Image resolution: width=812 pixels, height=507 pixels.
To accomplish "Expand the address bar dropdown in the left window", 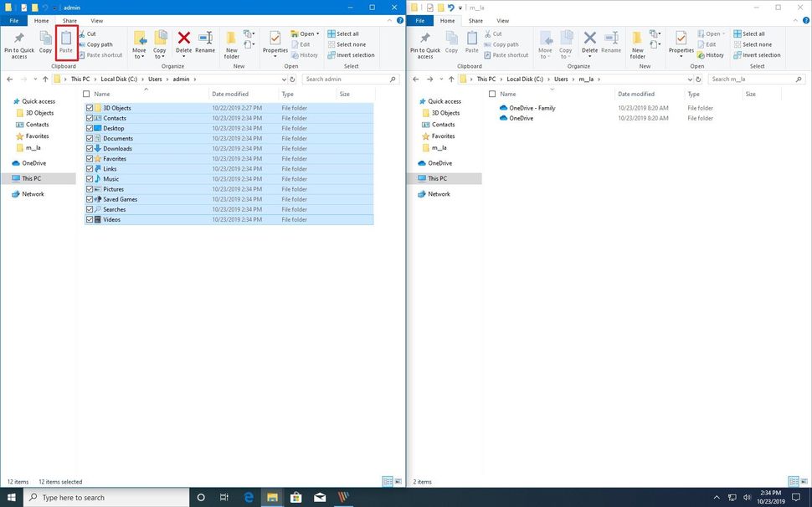I will point(284,79).
